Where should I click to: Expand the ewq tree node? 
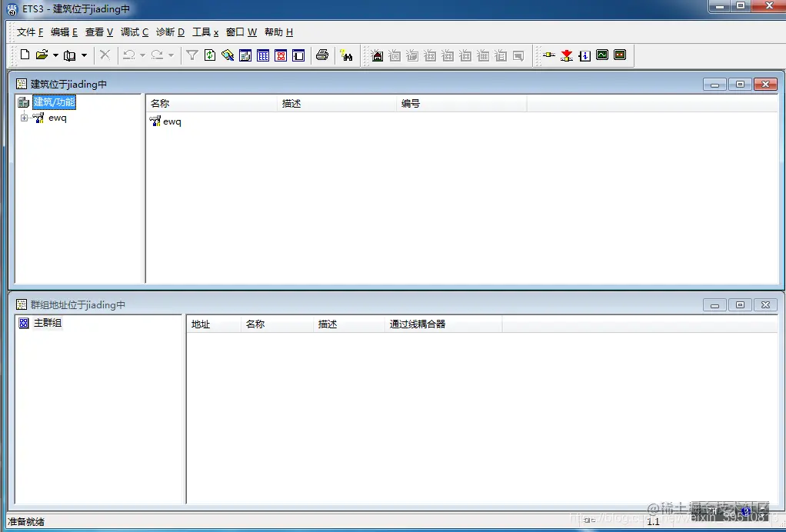(x=24, y=118)
